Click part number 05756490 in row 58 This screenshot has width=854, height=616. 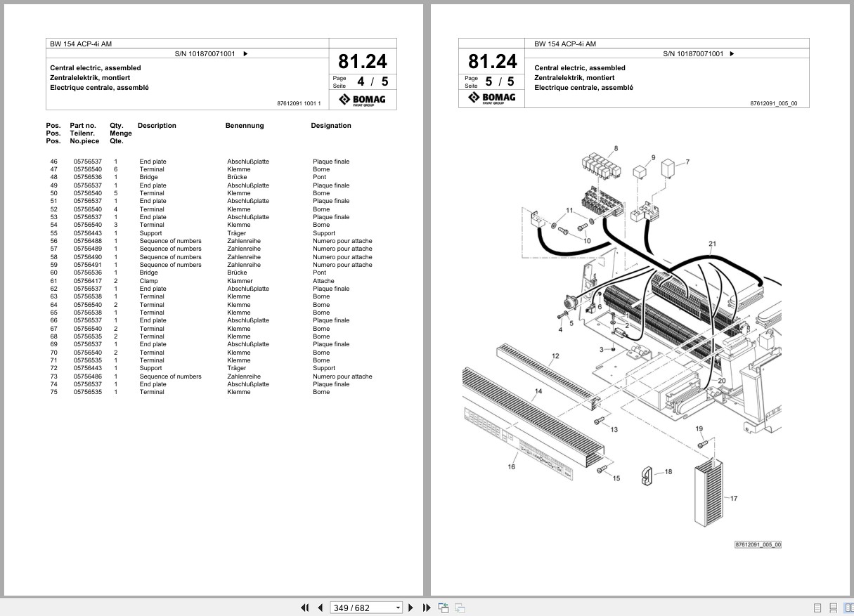[88, 257]
